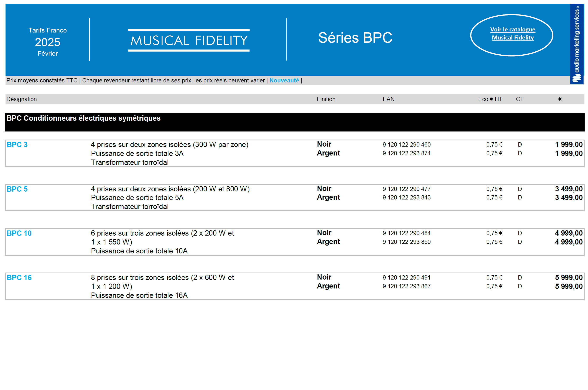Click the audio marketing services logo

click(576, 44)
